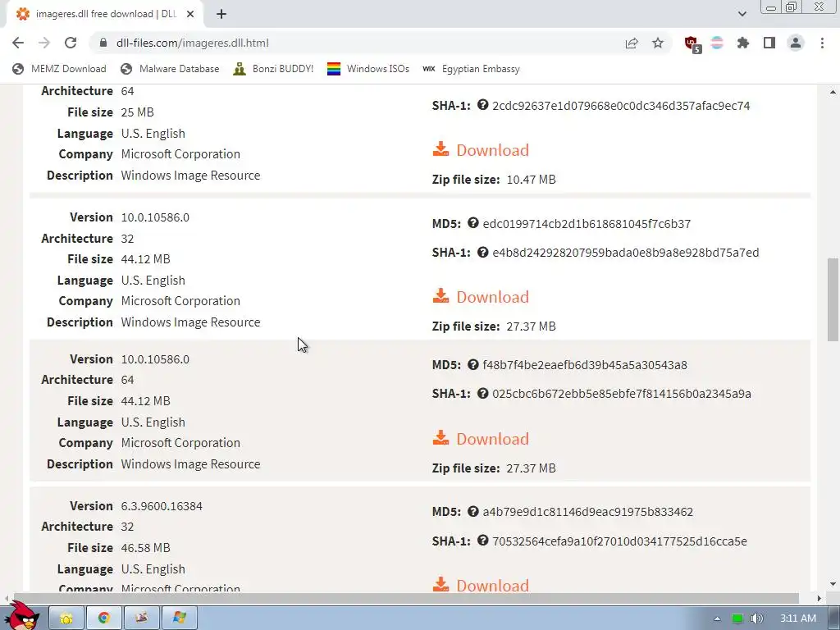Click help icon beside SHA-1 2cdc92637e1d

coord(482,105)
